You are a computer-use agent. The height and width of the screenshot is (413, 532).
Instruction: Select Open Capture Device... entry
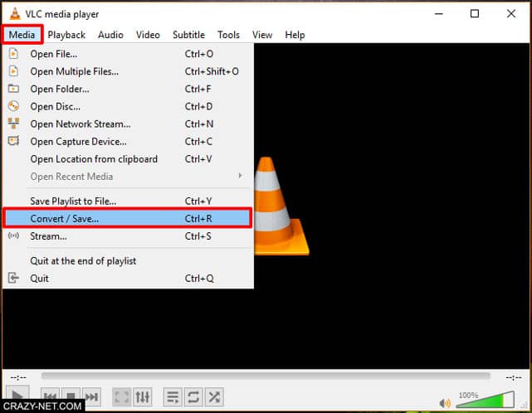[x=128, y=141]
